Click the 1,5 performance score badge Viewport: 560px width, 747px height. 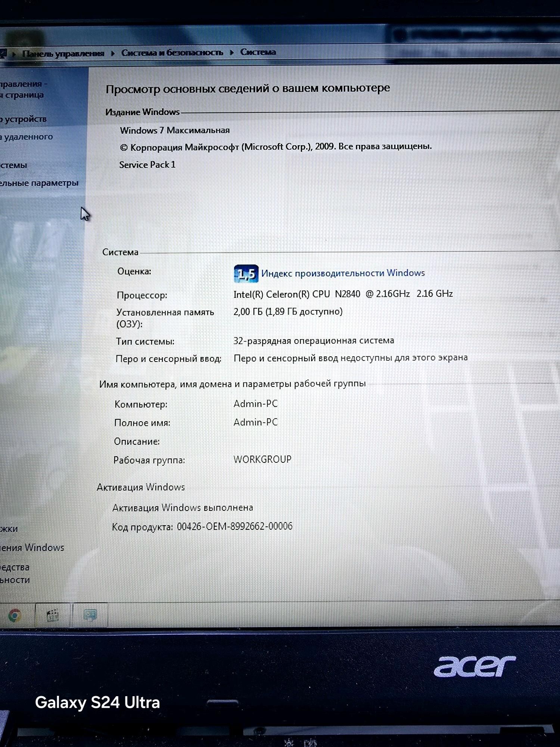[x=246, y=273]
